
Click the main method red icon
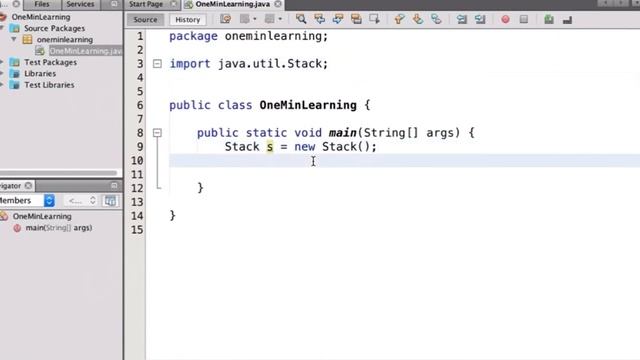[17, 228]
